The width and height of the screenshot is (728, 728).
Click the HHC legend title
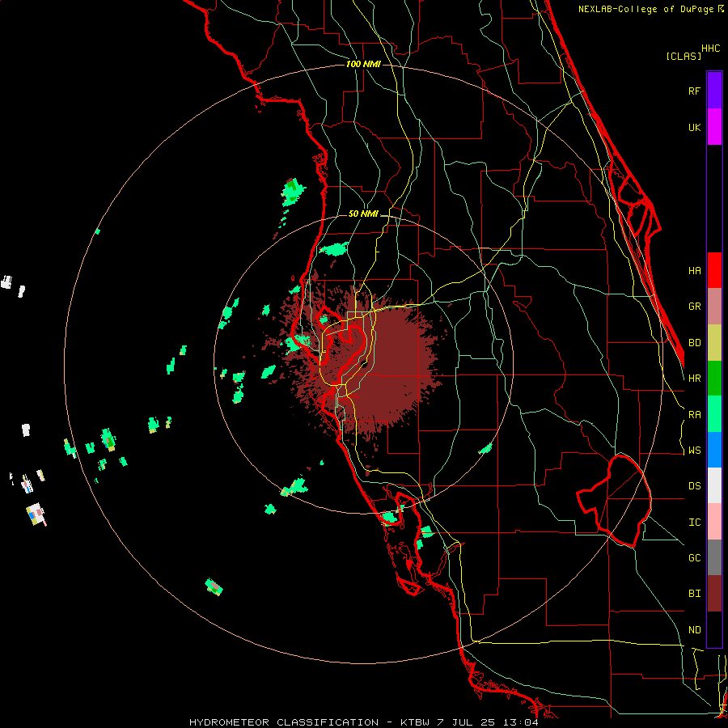[711, 49]
